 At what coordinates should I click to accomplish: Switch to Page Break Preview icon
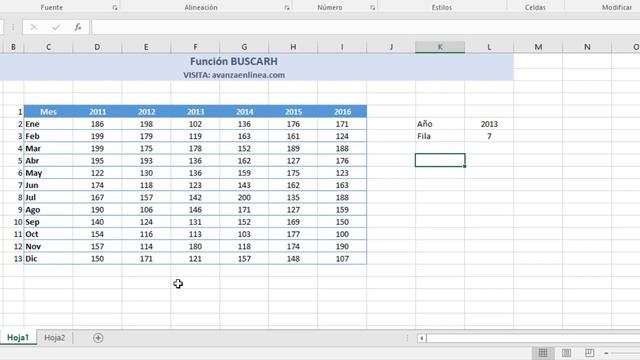click(x=589, y=353)
